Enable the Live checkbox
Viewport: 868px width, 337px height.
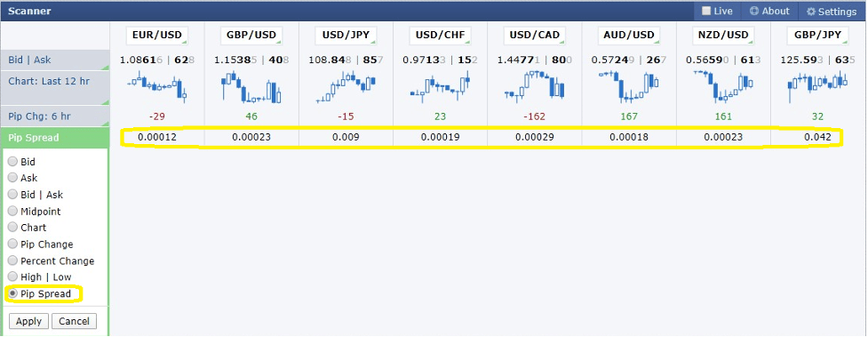click(706, 11)
